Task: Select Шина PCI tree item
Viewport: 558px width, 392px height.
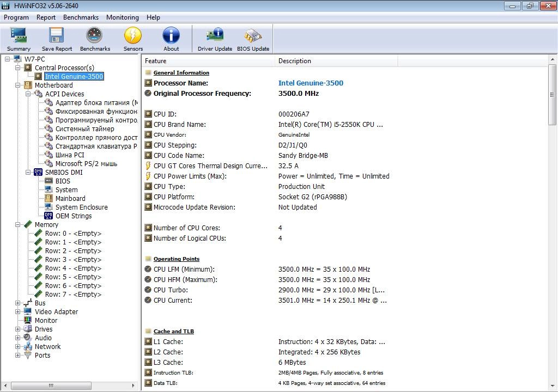Action: click(70, 155)
